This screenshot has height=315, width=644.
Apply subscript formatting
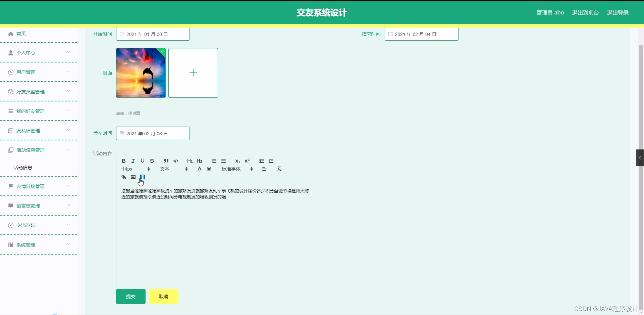point(237,161)
